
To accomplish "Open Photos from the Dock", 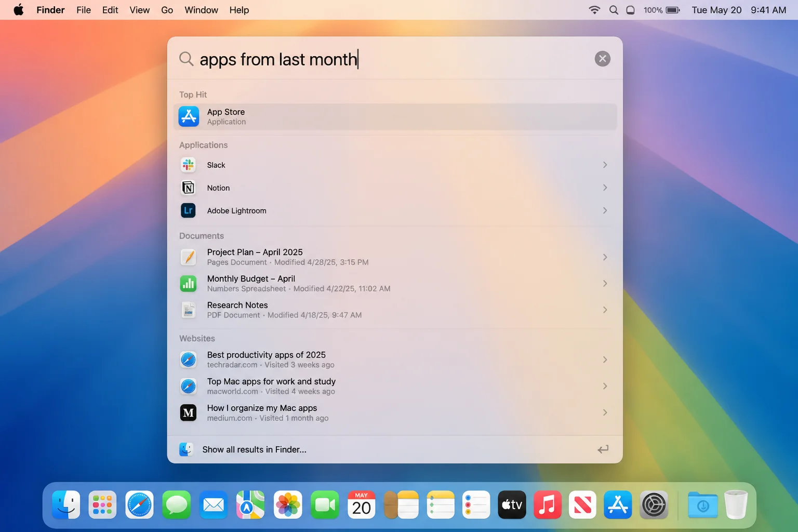I will pyautogui.click(x=288, y=504).
